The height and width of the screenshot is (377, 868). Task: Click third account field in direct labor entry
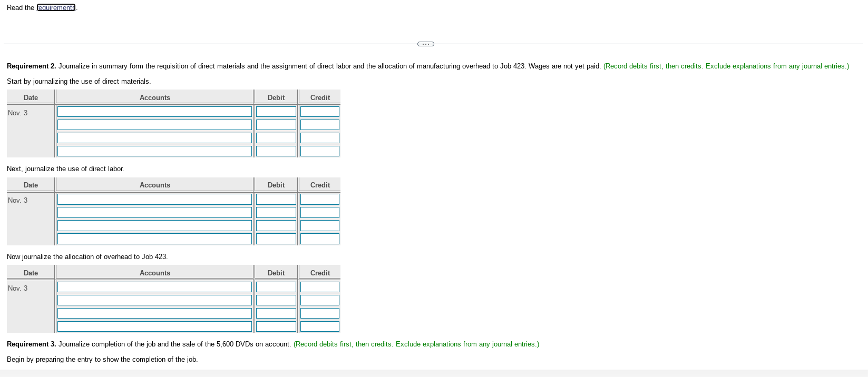(154, 225)
